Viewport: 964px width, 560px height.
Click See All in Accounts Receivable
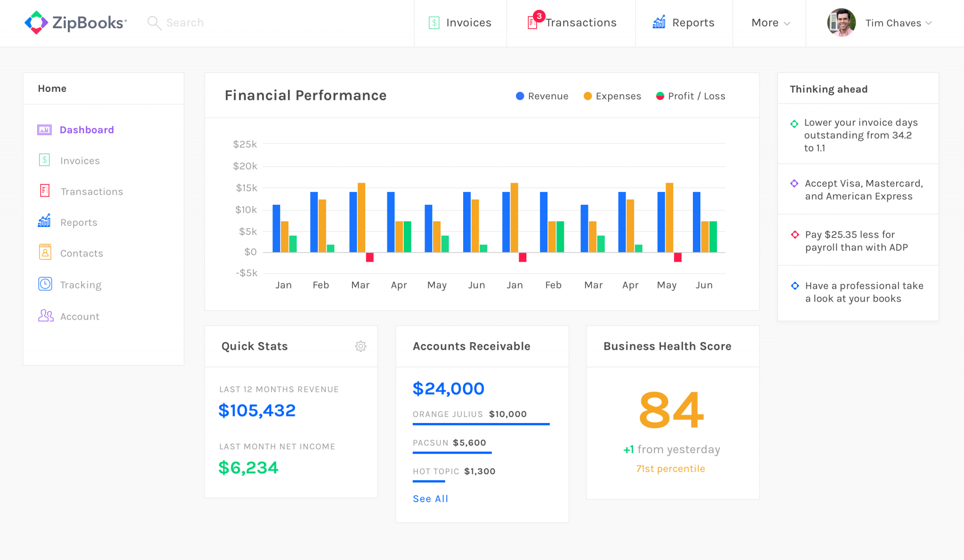(x=430, y=498)
